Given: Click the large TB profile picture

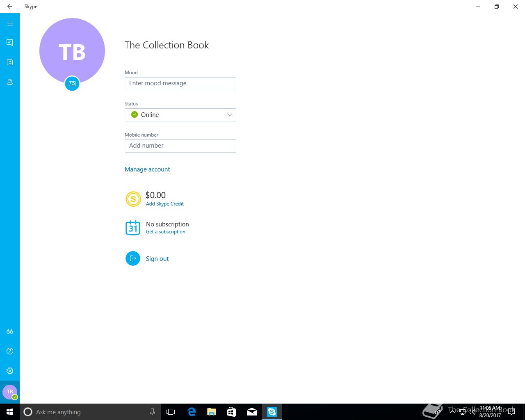Looking at the screenshot, I should (x=72, y=51).
